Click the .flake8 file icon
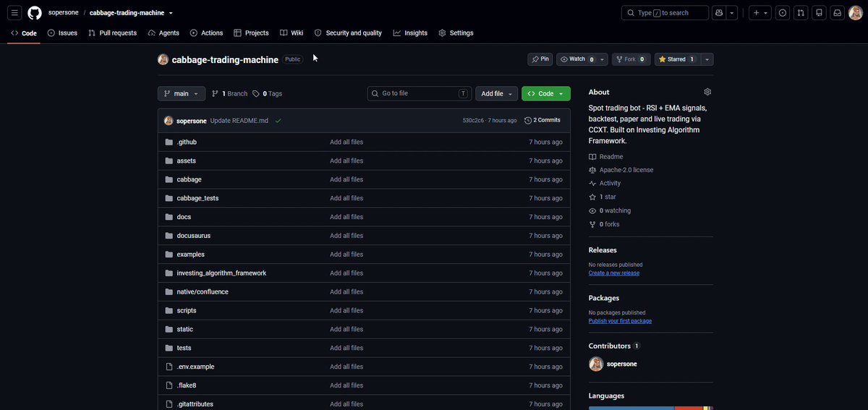Screen dimensions: 868x410 coord(169,385)
